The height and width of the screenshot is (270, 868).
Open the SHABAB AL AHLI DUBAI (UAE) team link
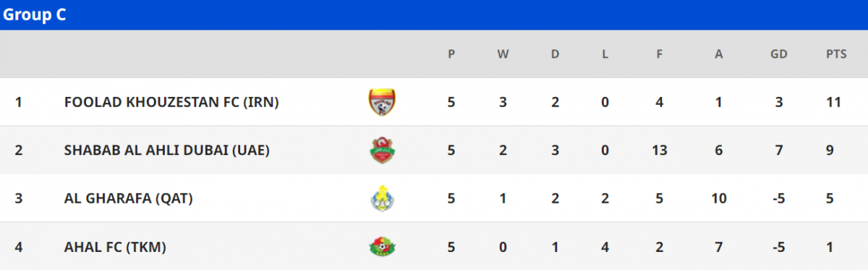point(167,151)
